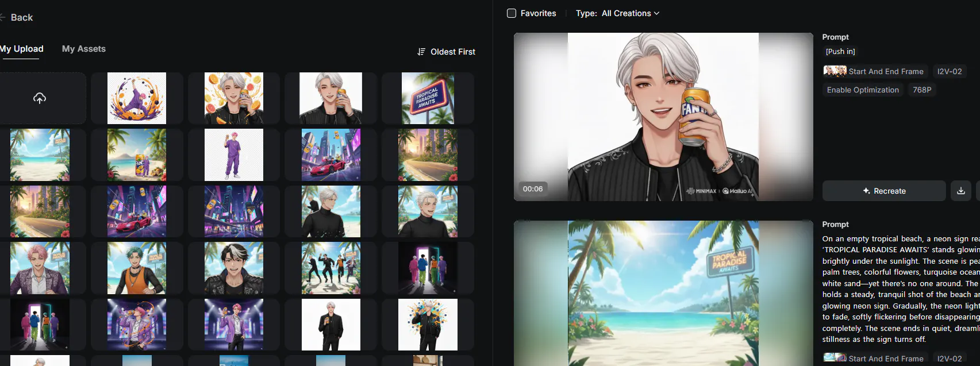Click the Start And End Frame tag of the beach video
Screen dimensions: 980x366
point(874,359)
